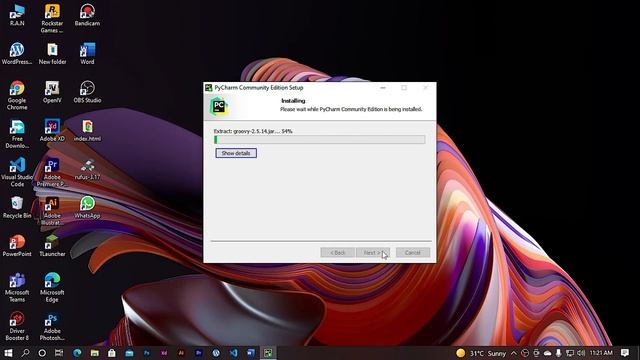Select the TLauncher desktop icon
The image size is (640, 360).
pos(52,246)
